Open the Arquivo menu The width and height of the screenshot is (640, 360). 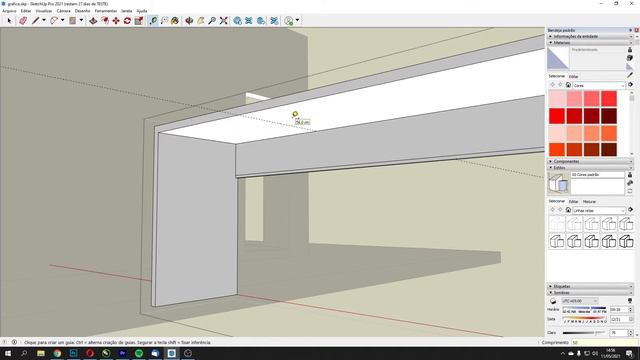pos(9,11)
